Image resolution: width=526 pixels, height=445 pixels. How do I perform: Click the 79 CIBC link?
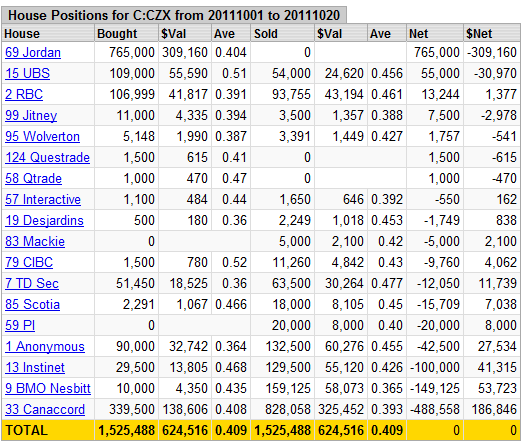tap(29, 263)
